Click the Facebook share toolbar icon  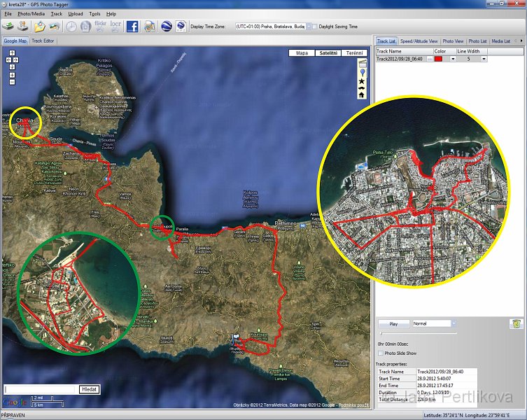tap(132, 26)
